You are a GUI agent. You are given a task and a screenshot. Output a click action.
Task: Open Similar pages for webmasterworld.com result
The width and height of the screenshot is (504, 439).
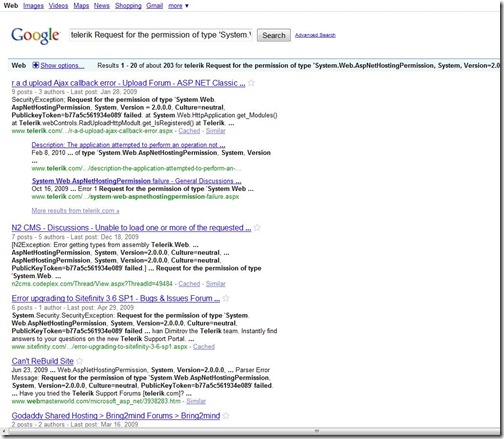(x=196, y=401)
